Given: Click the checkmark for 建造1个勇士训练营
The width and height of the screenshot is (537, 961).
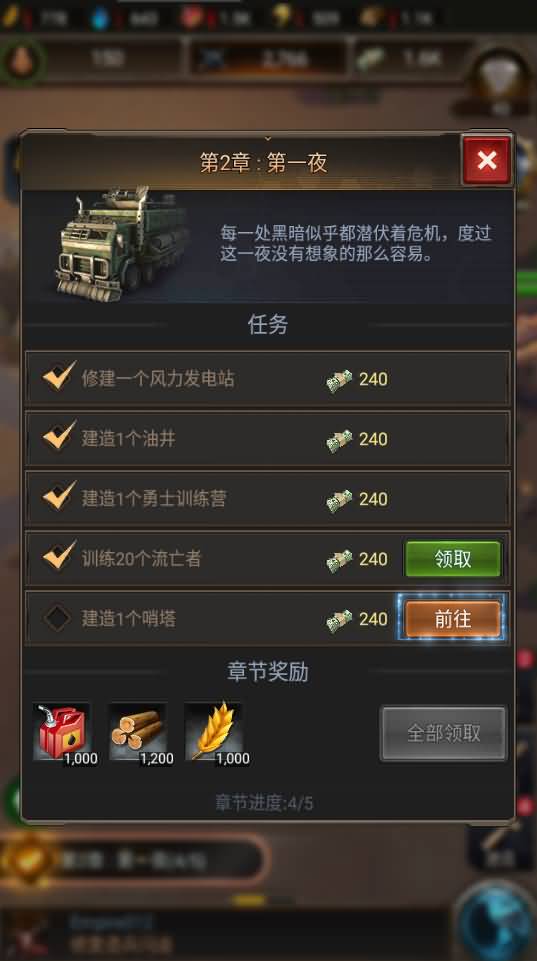Looking at the screenshot, I should (59, 496).
